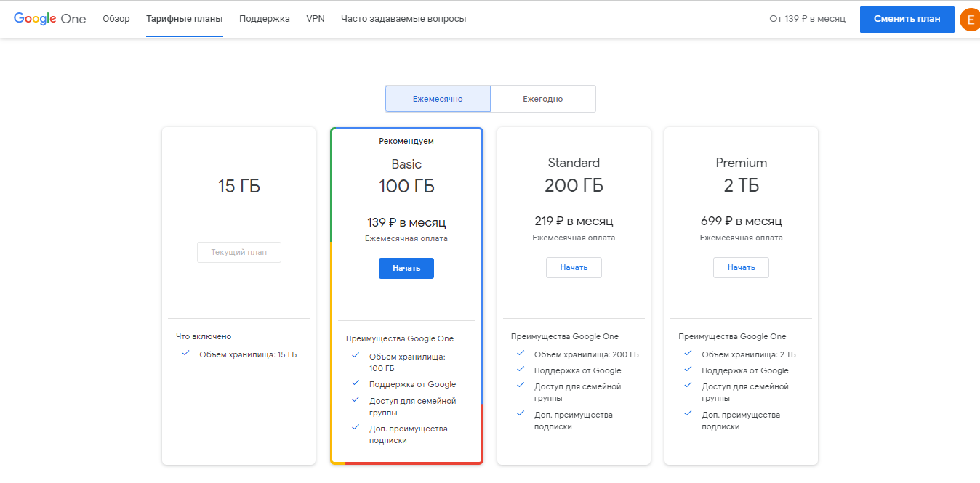This screenshot has height=483, width=980.
Task: Click the checkmark beside Объем хранилища: 2 ТБ
Action: tap(688, 353)
